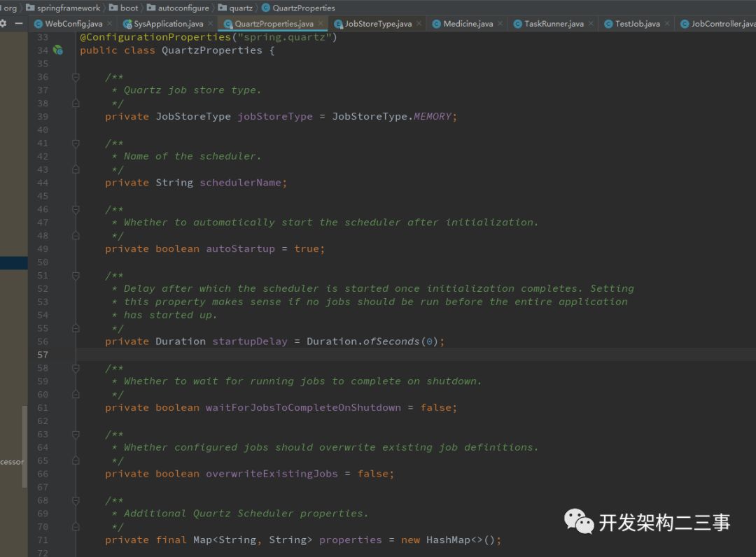Collapse the Javadoc fold marker at line 46
The width and height of the screenshot is (756, 557).
(76, 209)
